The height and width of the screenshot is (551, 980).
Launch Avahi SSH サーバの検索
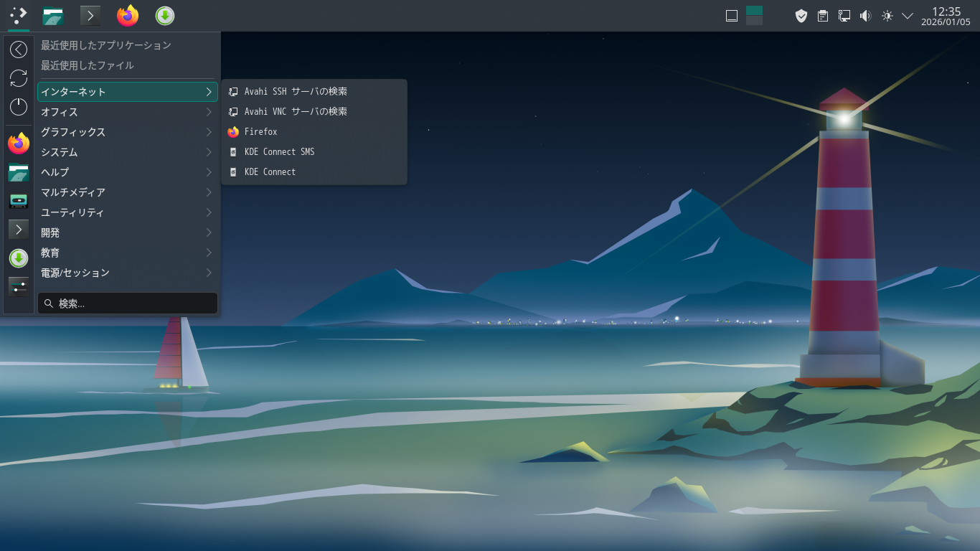[314, 91]
